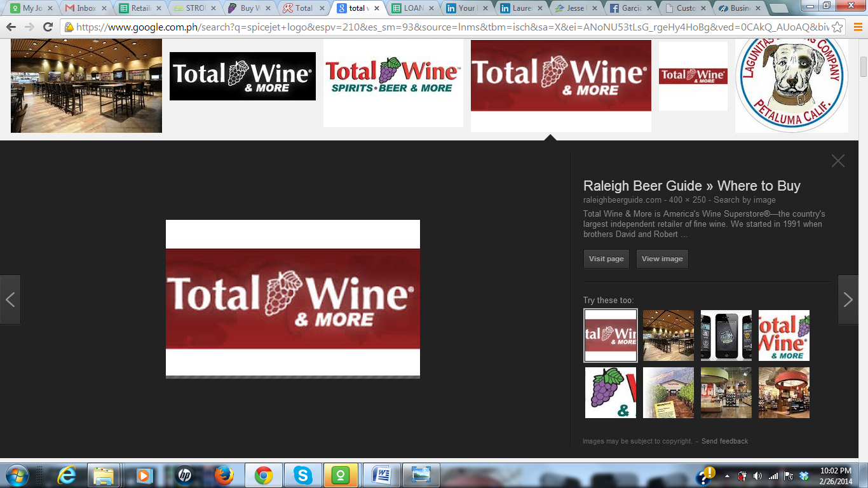The height and width of the screenshot is (488, 868).
Task: Launch Internet Explorer from the taskbar
Action: pos(66,475)
